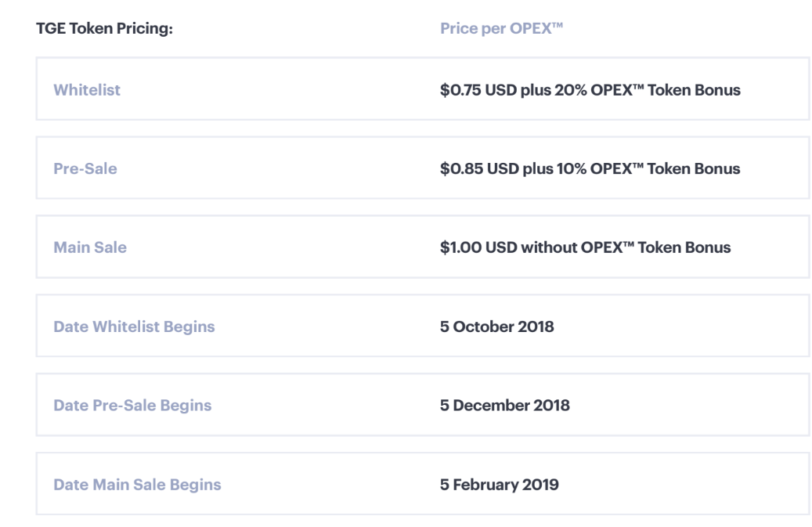Viewport: 812px width, 527px height.
Task: Select the Date Main Sale Begins label
Action: coord(137,485)
